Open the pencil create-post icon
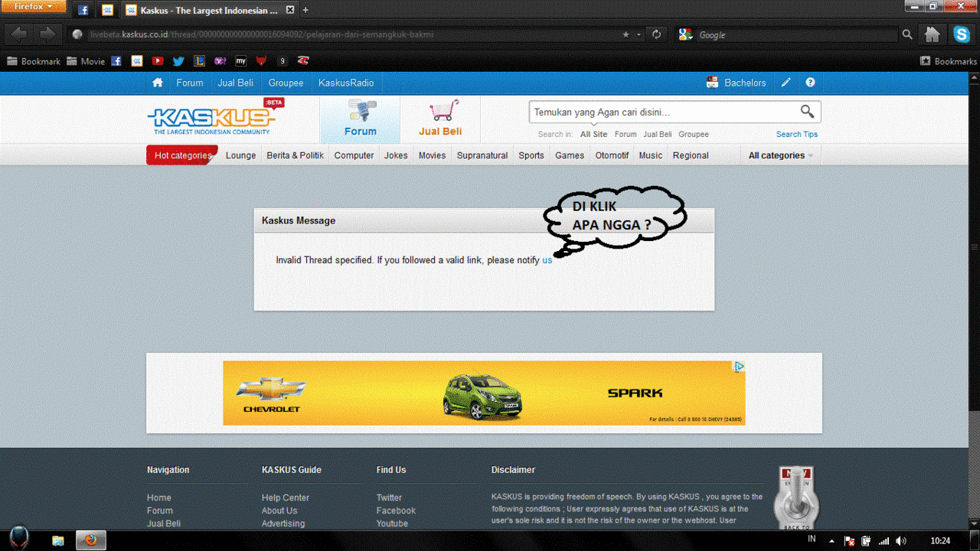This screenshot has height=551, width=980. click(786, 83)
